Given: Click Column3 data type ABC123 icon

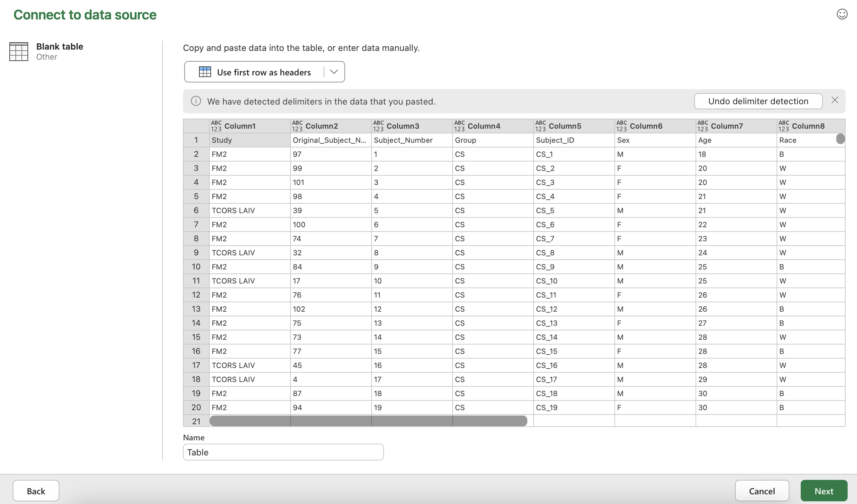Looking at the screenshot, I should pyautogui.click(x=378, y=126).
